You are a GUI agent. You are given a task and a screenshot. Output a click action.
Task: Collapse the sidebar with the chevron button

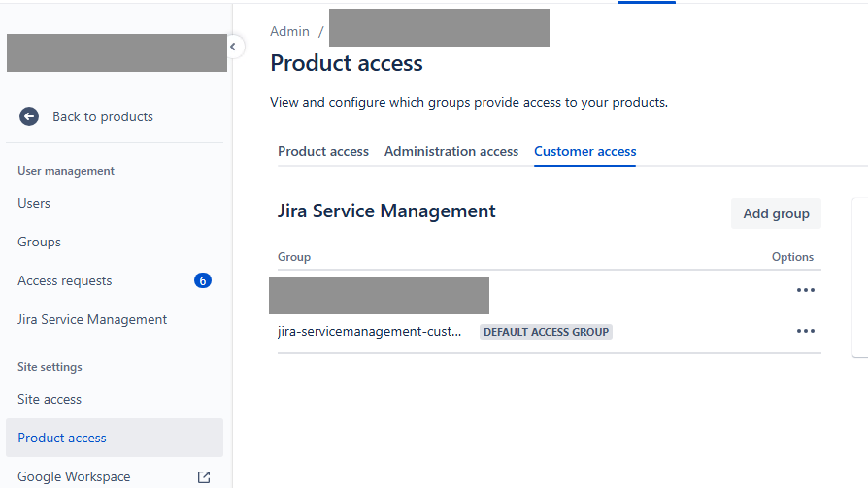(233, 47)
